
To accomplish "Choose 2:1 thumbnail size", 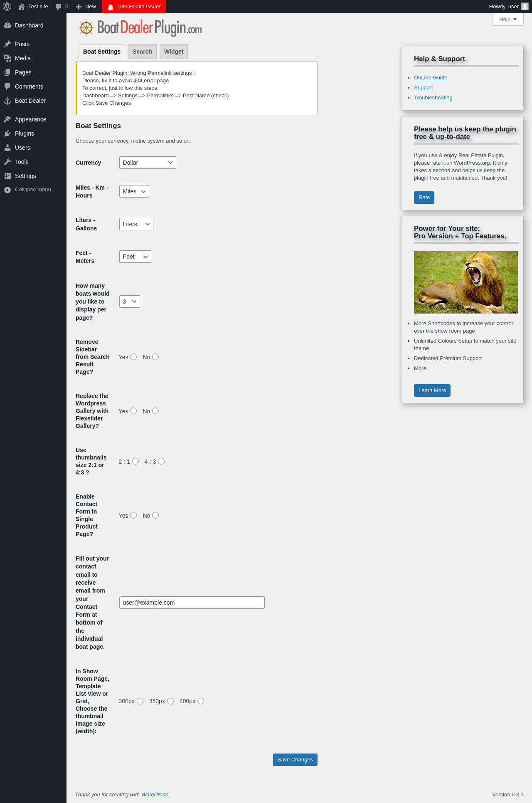I will [x=135, y=461].
